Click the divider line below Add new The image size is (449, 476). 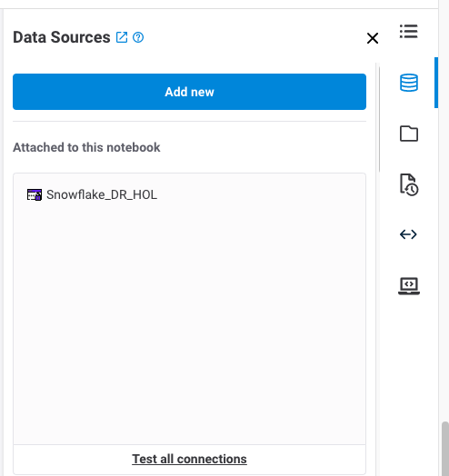pos(189,121)
